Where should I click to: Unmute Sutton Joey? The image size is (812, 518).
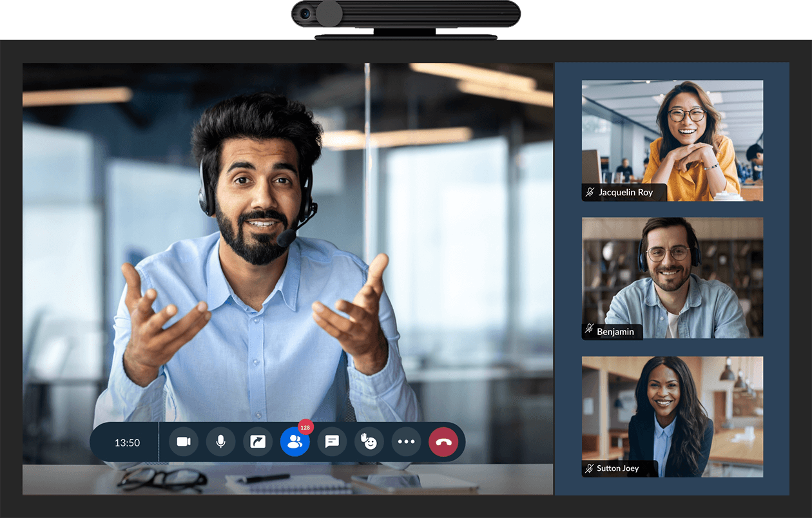coord(588,468)
